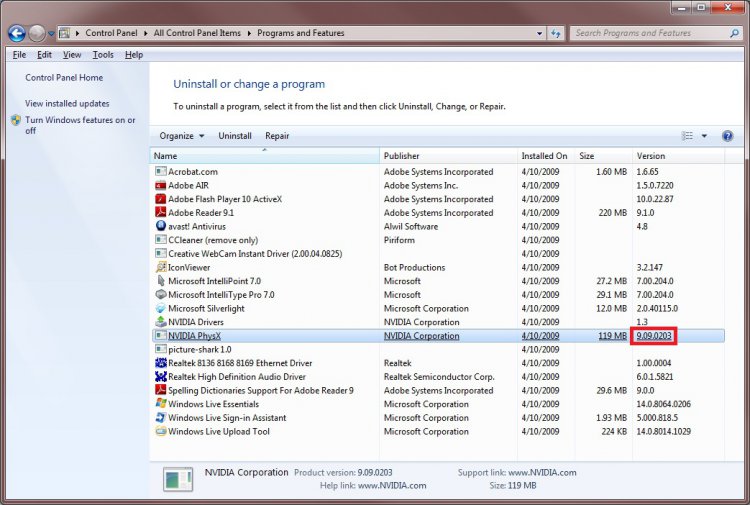Viewport: 750px width, 505px height.
Task: Click the Adobe Flash Player 10 ActiveX icon
Action: pyautogui.click(x=161, y=198)
